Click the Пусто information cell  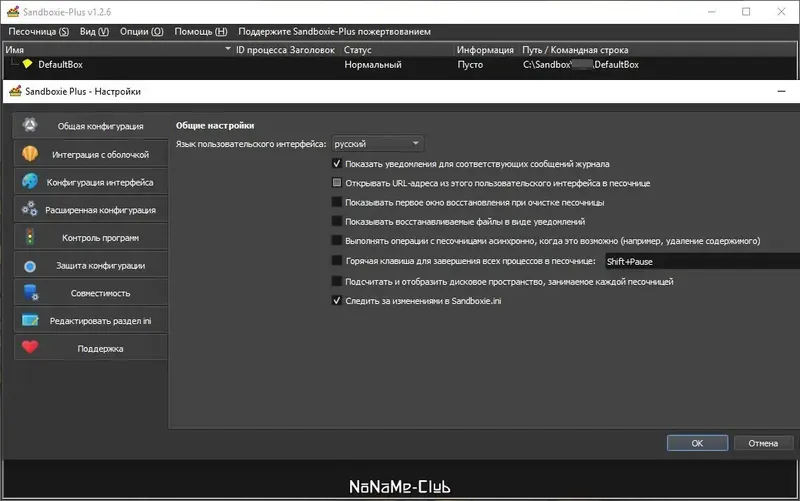click(x=470, y=64)
